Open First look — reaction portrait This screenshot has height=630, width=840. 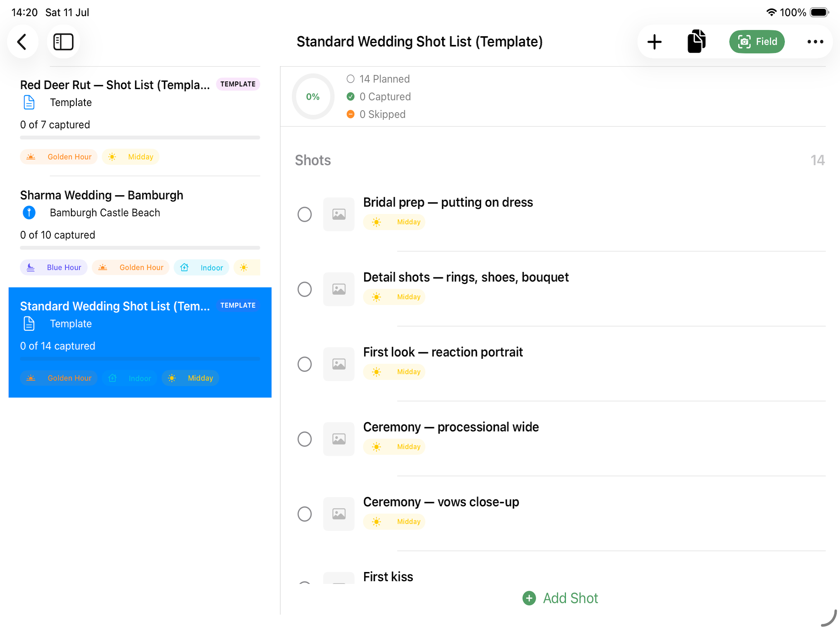443,352
